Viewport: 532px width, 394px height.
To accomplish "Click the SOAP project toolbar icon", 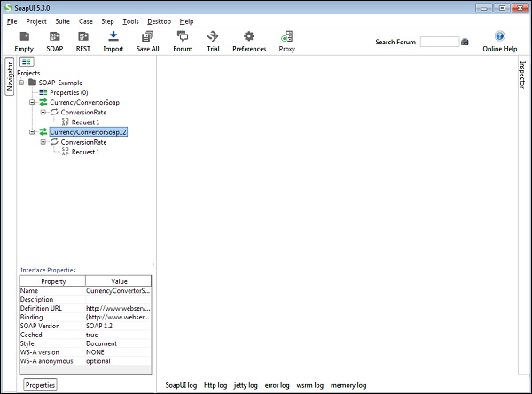I will pos(54,37).
